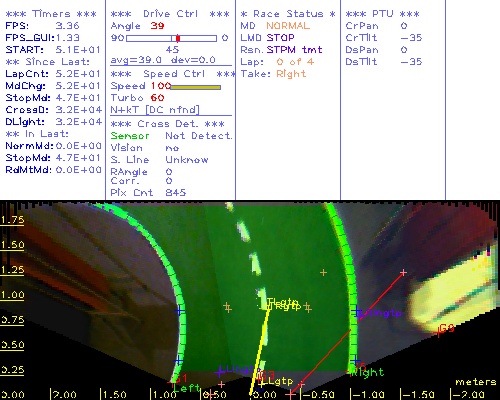Viewport: 500px width, 400px height.
Task: Click the N+kT [DC nfnd] text
Action: pyautogui.click(x=155, y=110)
